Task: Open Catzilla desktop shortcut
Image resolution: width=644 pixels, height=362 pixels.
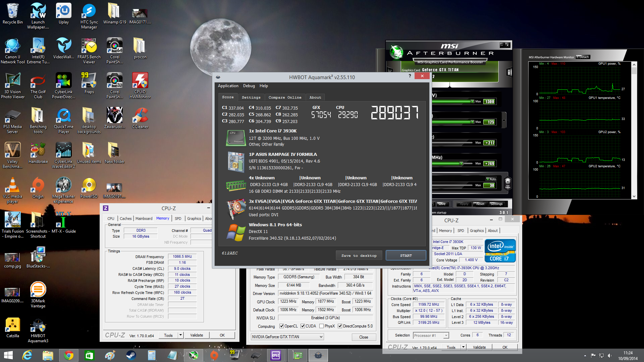Action: [x=13, y=327]
